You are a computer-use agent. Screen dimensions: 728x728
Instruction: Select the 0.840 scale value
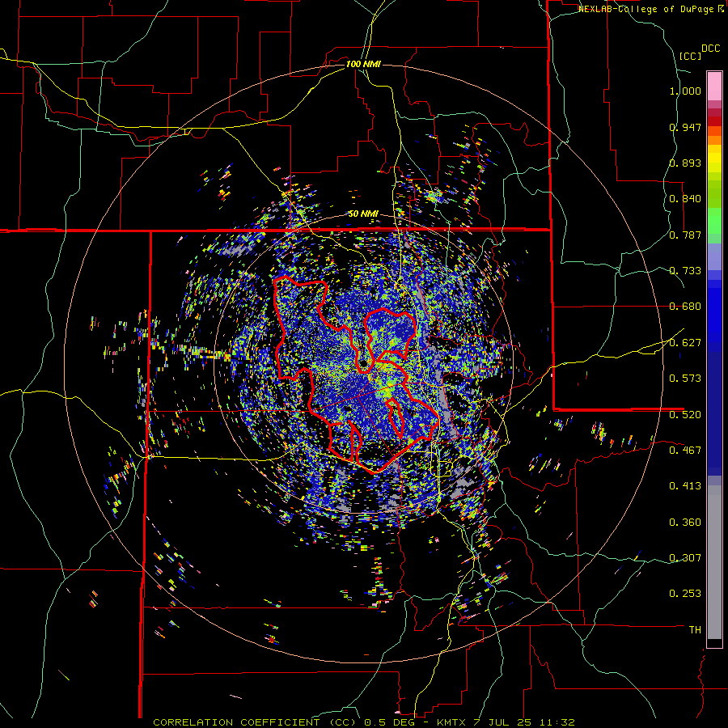tap(685, 199)
